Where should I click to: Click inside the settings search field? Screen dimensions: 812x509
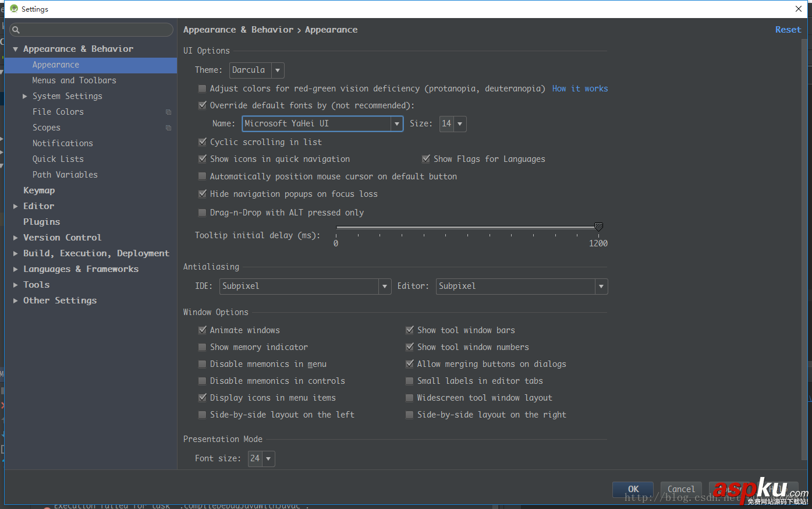point(93,30)
